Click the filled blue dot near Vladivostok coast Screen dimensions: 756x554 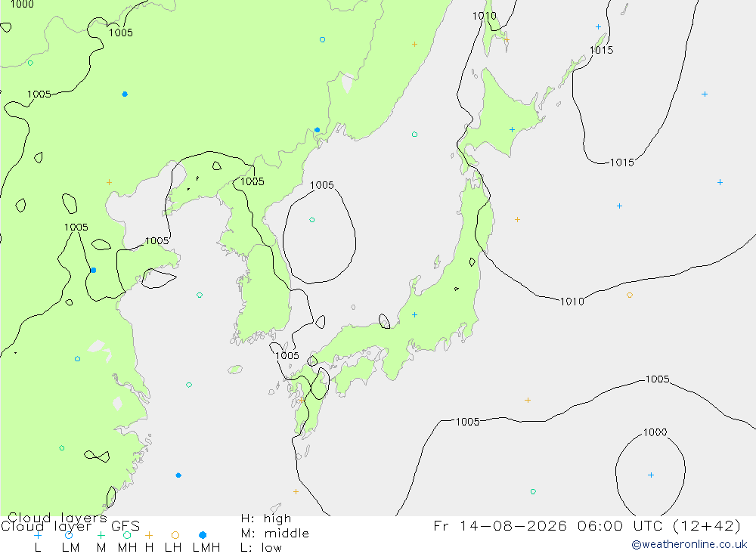click(x=317, y=130)
